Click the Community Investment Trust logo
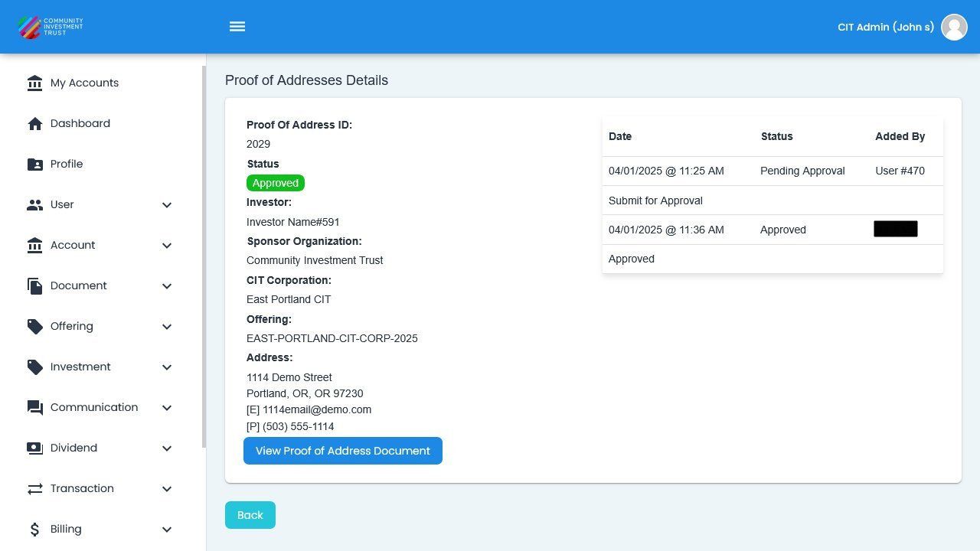This screenshot has width=980, height=551. coord(51,27)
